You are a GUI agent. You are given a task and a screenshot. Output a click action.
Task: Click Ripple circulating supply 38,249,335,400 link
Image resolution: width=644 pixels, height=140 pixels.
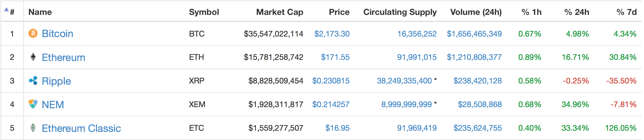click(404, 81)
